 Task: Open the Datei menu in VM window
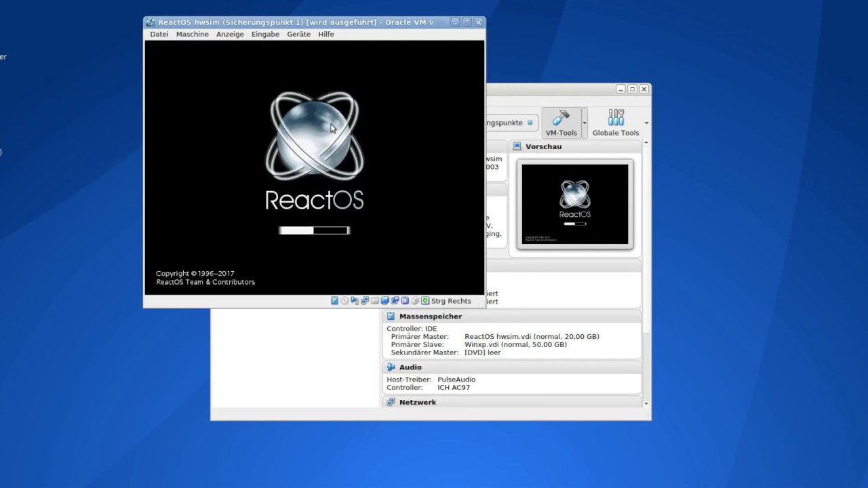pyautogui.click(x=159, y=34)
